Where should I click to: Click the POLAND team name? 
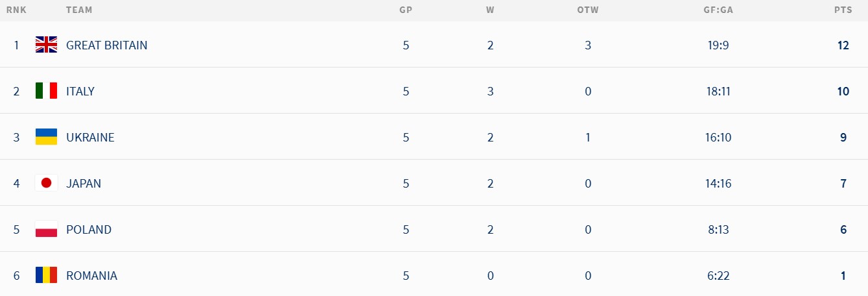[89, 229]
